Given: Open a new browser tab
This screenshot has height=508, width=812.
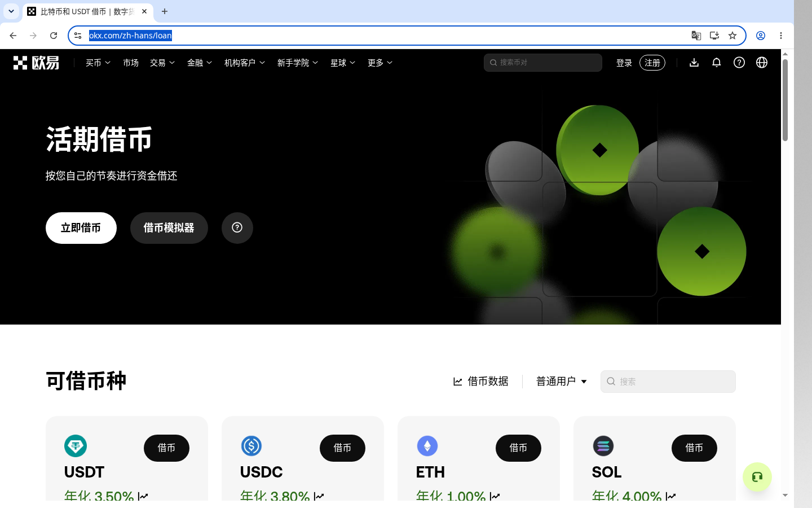Looking at the screenshot, I should tap(165, 11).
